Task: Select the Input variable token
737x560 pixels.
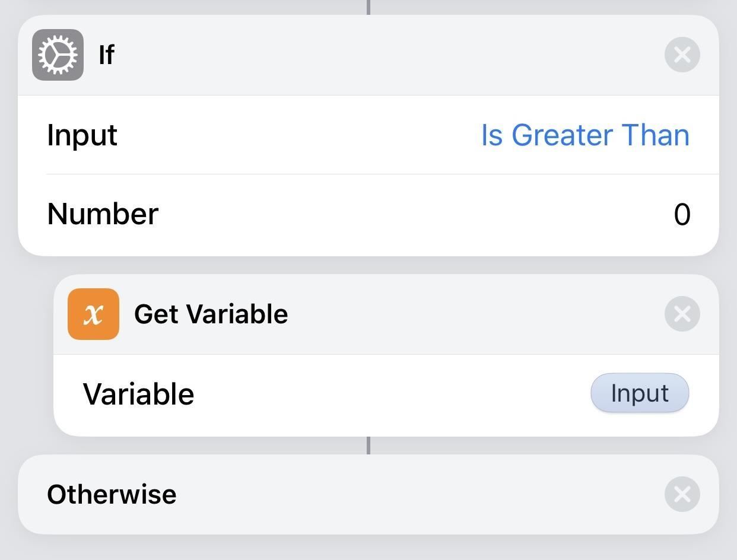Action: (x=639, y=393)
